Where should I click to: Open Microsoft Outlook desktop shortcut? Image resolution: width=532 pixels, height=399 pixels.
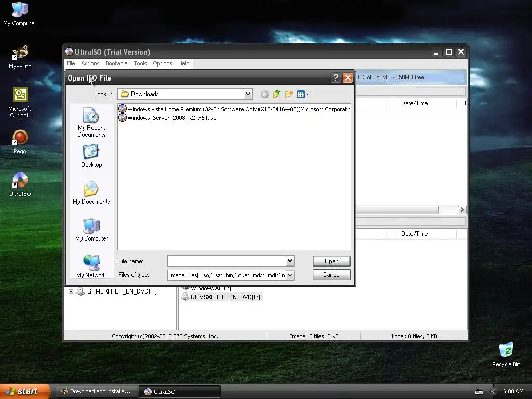pos(20,103)
